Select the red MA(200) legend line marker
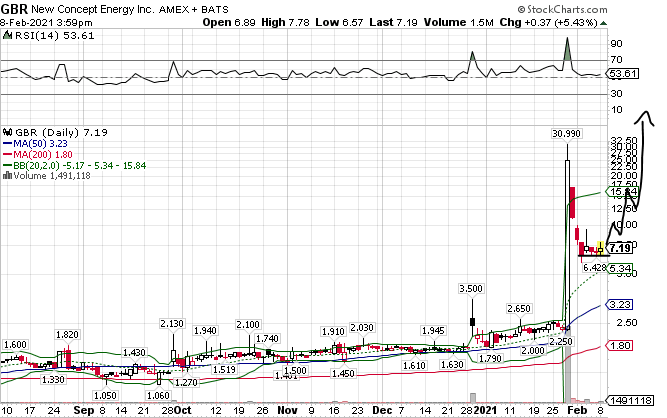Screen dimensions: 667x418 [x=8, y=155]
